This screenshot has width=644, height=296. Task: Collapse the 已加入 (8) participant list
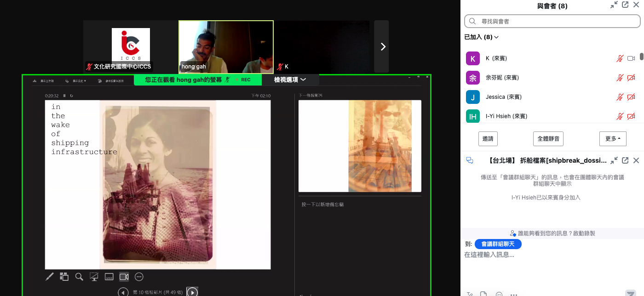482,37
